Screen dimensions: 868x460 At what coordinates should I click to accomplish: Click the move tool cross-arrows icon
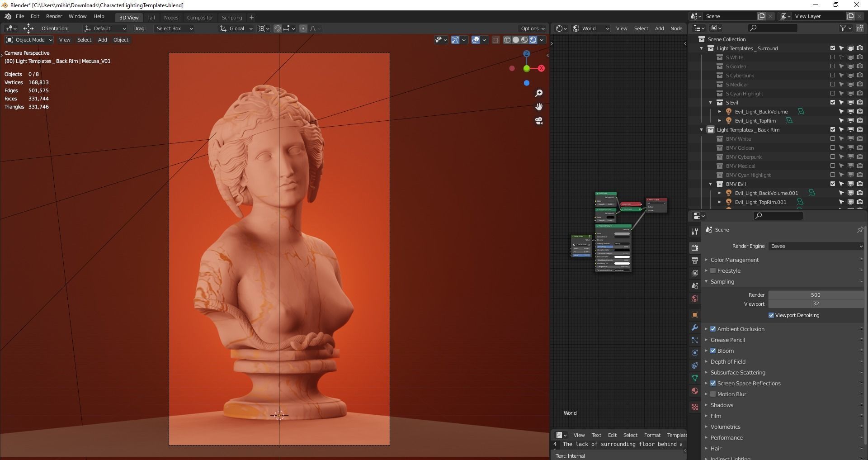click(28, 28)
